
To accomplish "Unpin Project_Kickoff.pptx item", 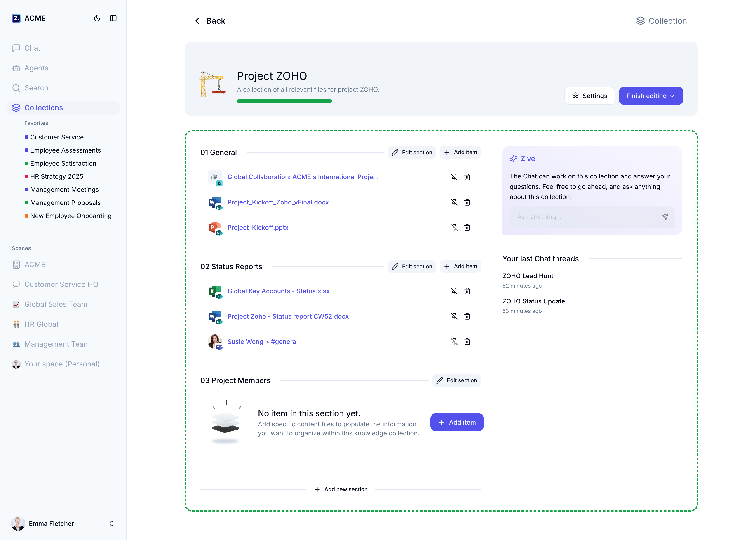I will pos(454,228).
